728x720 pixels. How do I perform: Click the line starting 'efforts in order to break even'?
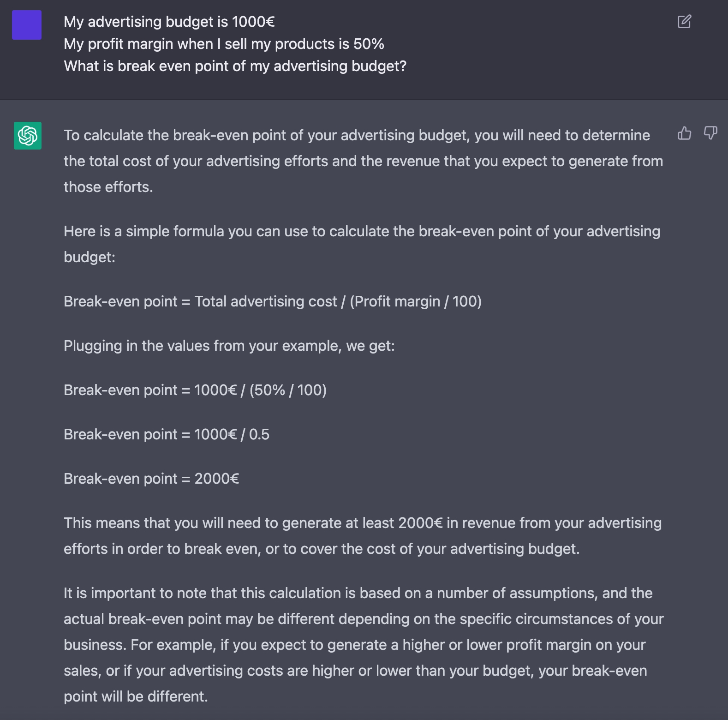[322, 549]
